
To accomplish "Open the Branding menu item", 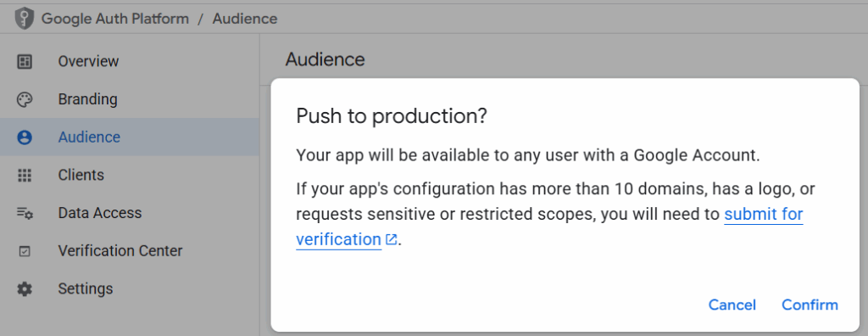I will coord(130,99).
